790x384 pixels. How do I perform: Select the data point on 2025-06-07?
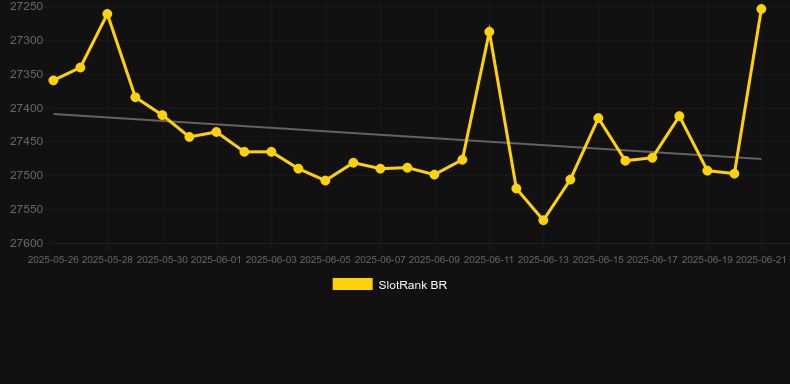pyautogui.click(x=380, y=168)
